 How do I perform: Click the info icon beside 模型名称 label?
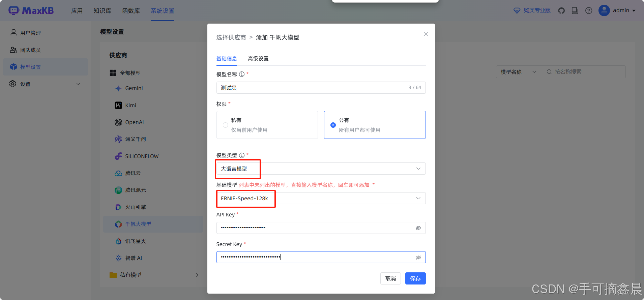pos(242,74)
